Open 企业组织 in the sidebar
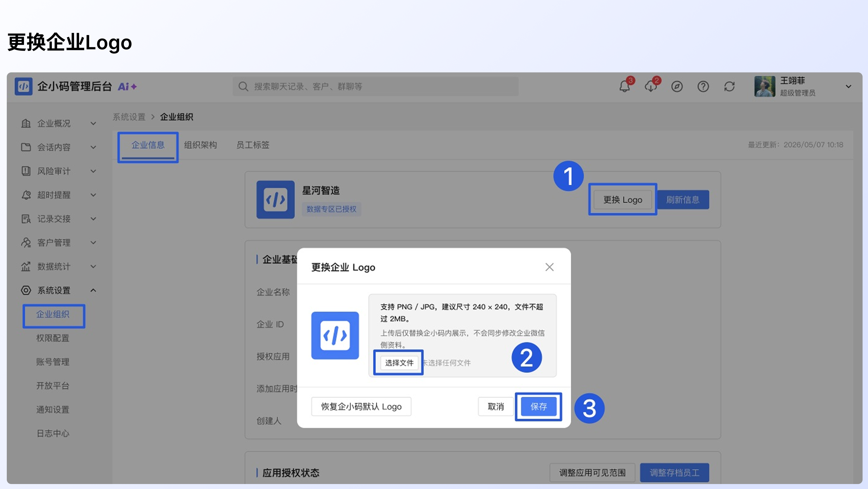 [53, 314]
